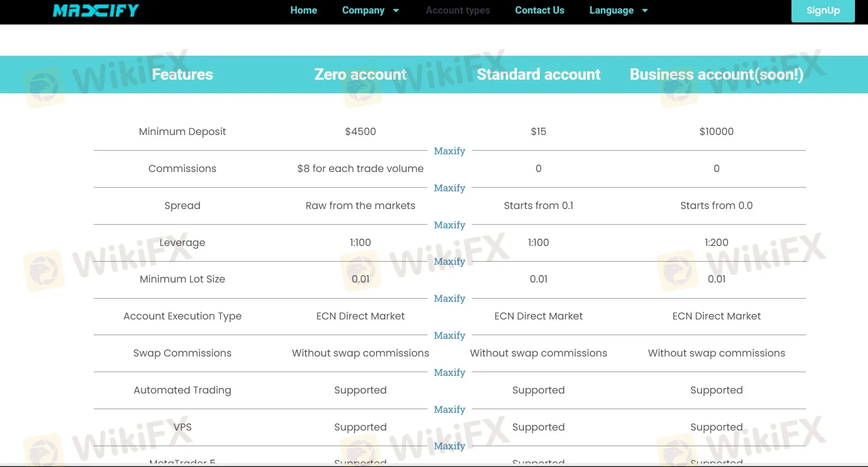
Task: Open Maxify link under the Leverage row
Action: (x=449, y=262)
